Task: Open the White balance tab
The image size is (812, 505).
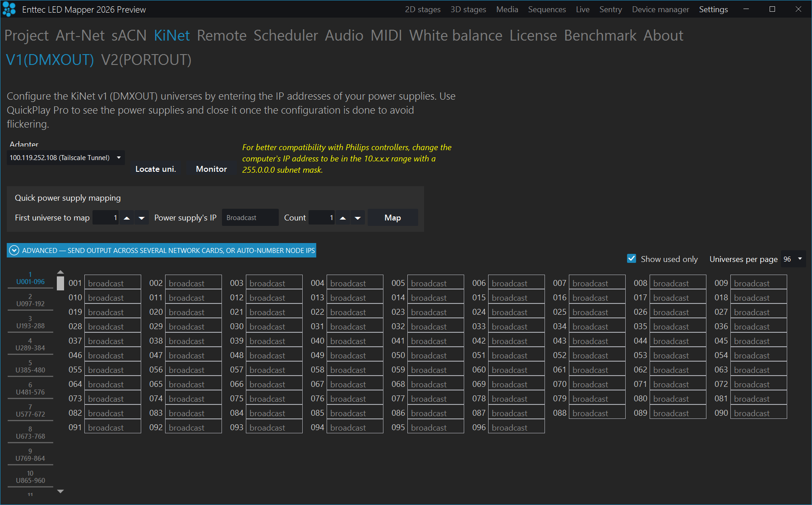Action: click(456, 36)
